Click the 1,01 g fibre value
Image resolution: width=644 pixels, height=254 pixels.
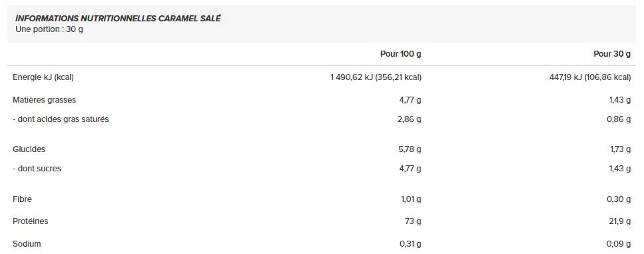pos(411,199)
